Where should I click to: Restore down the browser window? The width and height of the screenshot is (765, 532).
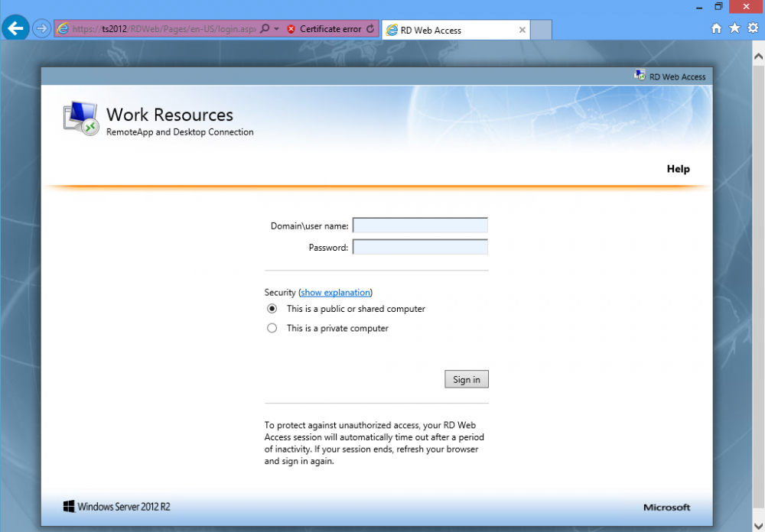pos(718,7)
